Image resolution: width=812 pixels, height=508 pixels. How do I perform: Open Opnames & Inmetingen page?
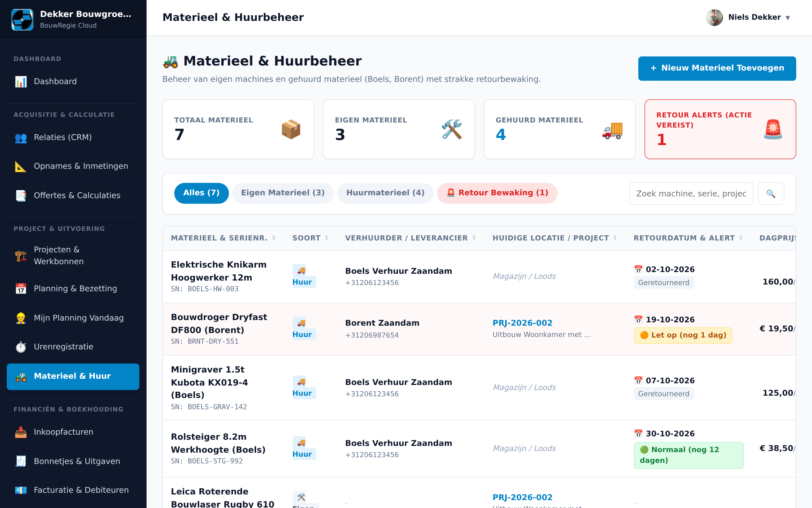(73, 166)
